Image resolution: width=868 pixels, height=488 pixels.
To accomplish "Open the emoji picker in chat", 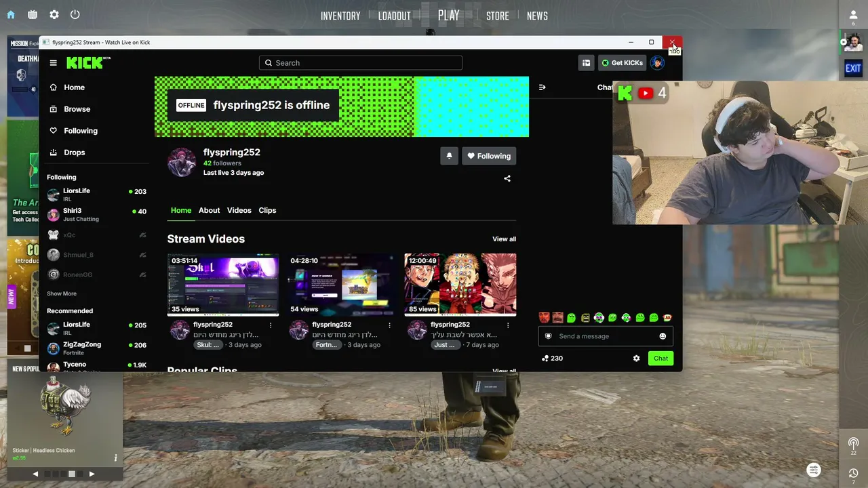I will (x=663, y=336).
